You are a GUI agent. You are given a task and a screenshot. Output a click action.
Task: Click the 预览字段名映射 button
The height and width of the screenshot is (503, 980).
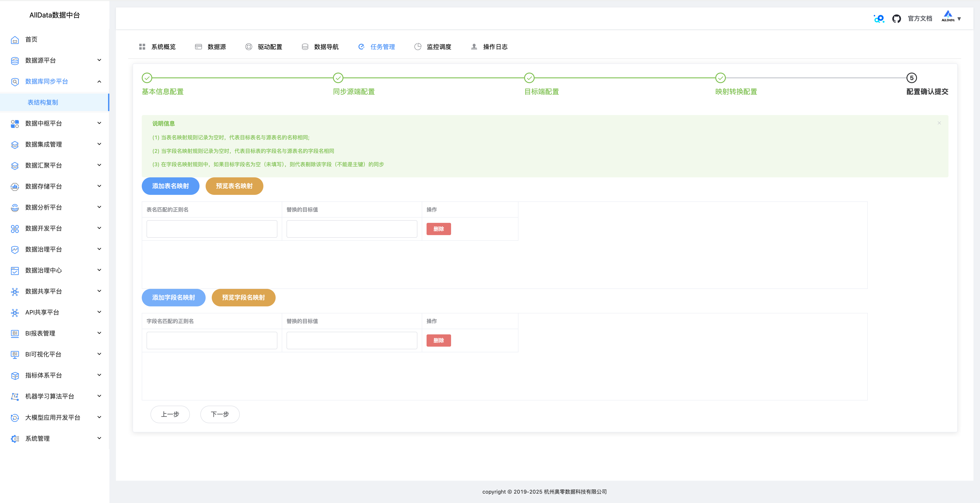click(243, 298)
